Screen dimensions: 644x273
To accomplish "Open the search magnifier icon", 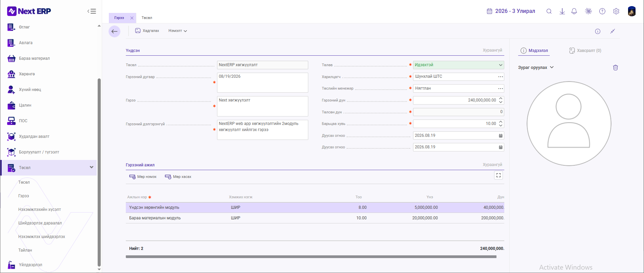I will point(549,11).
